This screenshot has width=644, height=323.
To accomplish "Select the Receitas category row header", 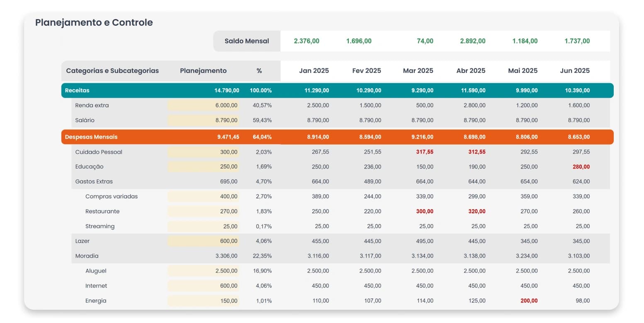I will 337,90.
